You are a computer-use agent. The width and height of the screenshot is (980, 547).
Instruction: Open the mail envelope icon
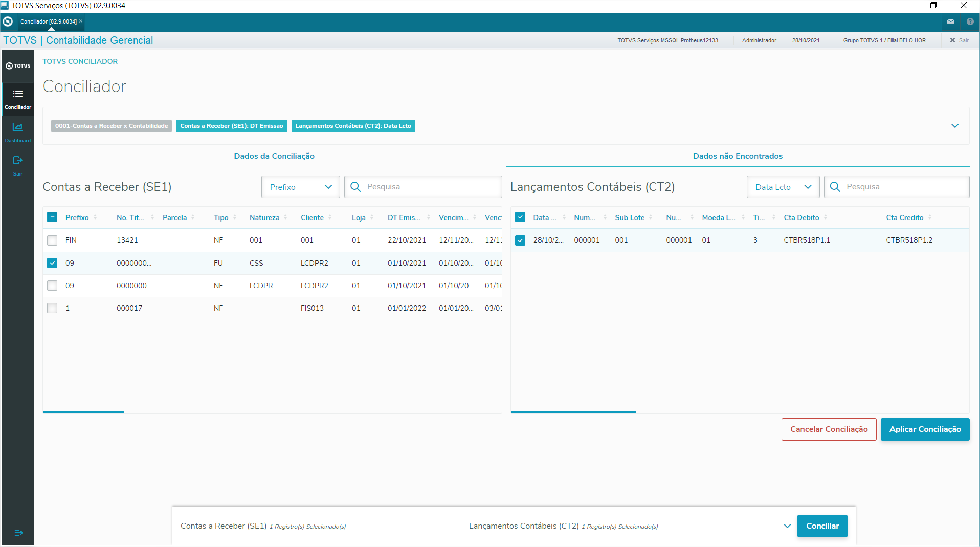[951, 21]
